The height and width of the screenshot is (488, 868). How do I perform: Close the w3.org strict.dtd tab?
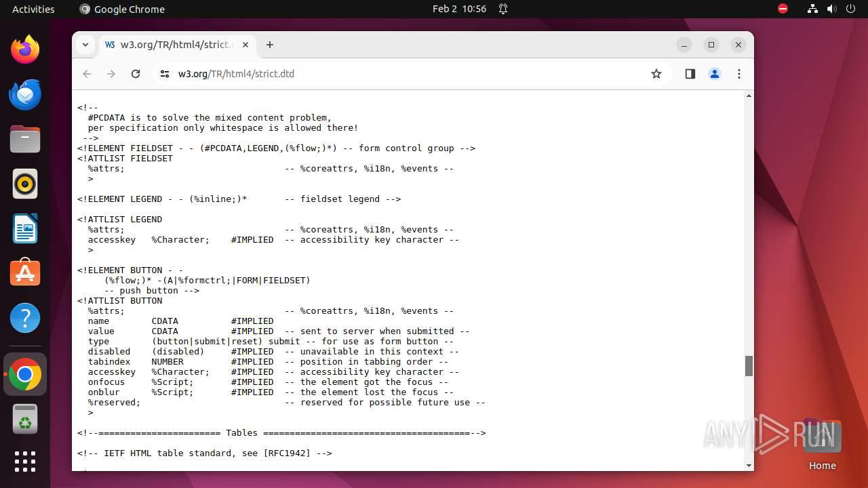click(245, 45)
